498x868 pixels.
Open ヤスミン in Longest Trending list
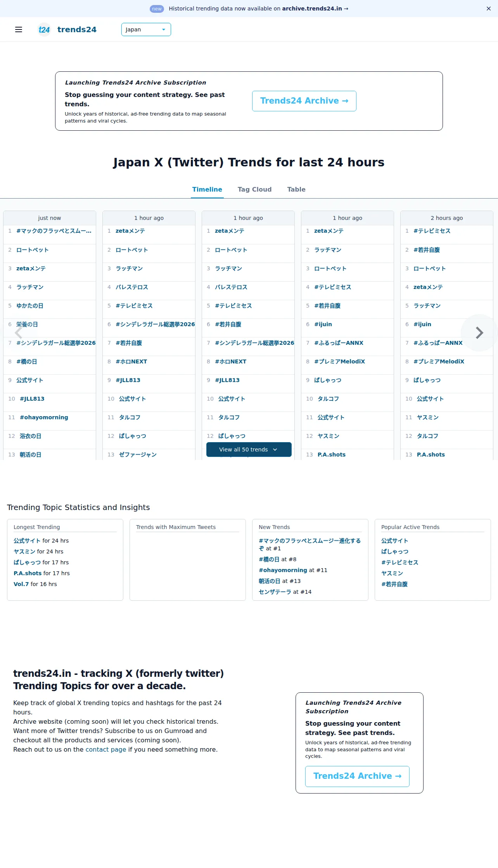[24, 552]
